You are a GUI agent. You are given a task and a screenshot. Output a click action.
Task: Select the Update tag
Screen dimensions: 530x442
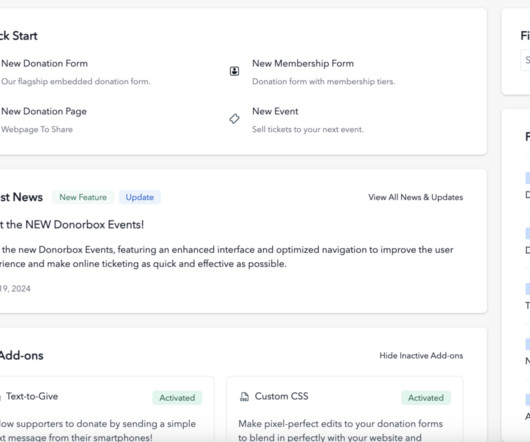point(140,197)
